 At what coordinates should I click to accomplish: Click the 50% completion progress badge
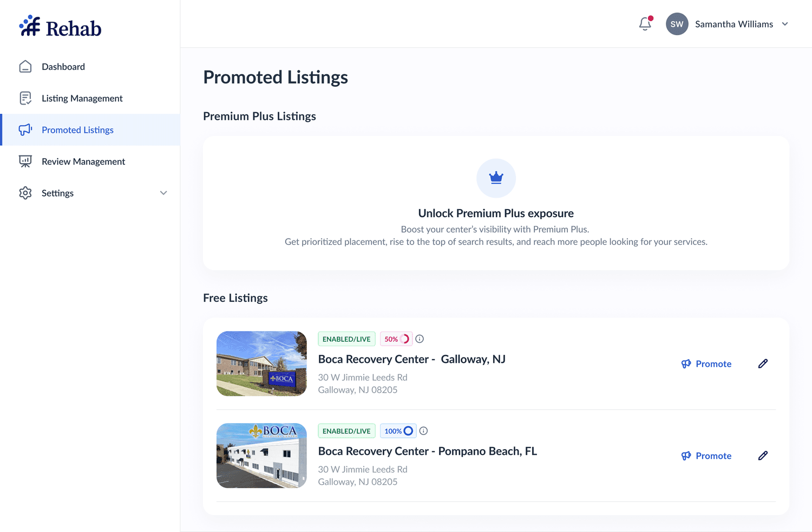pos(396,339)
